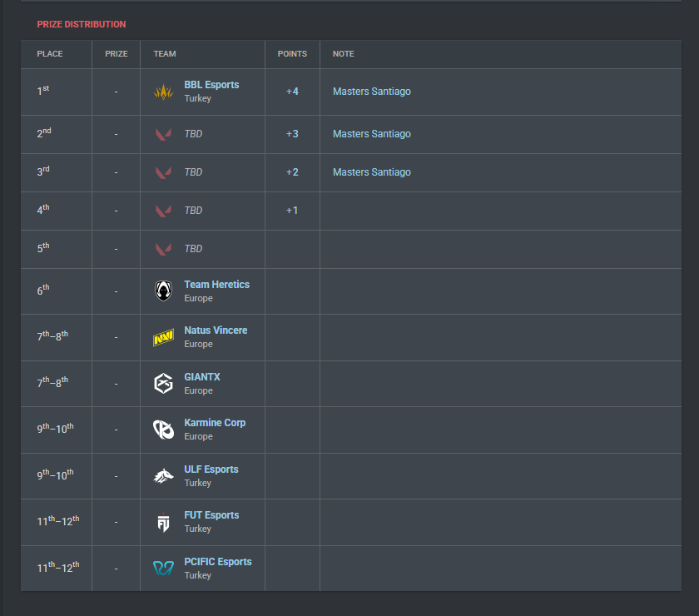Open the FUT Esports team link

(x=211, y=515)
